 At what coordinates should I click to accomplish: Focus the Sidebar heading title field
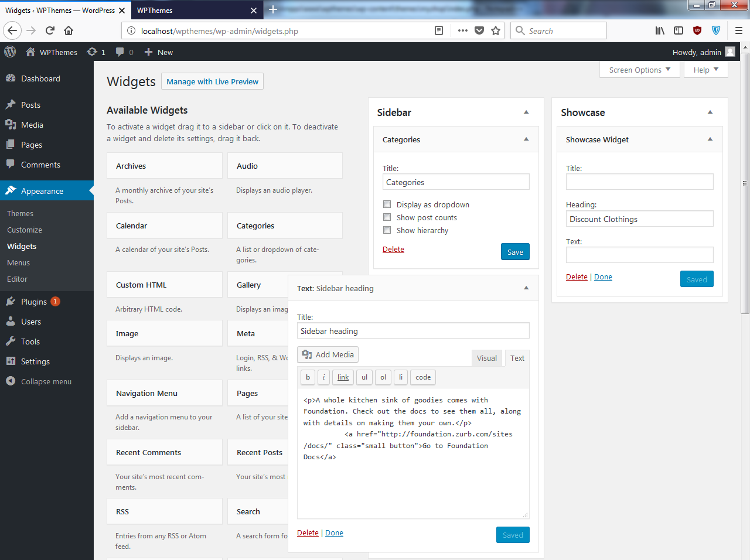[413, 330]
